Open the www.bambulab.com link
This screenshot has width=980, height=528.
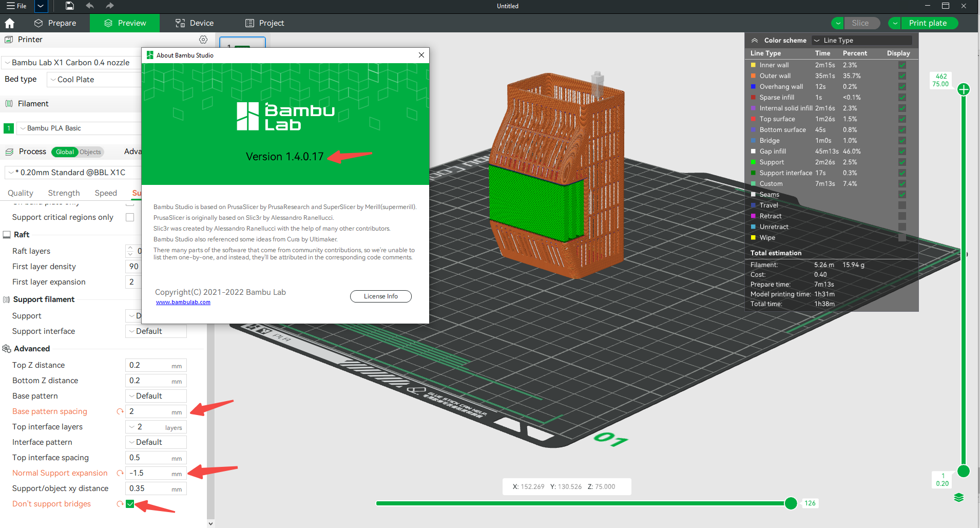tap(183, 302)
